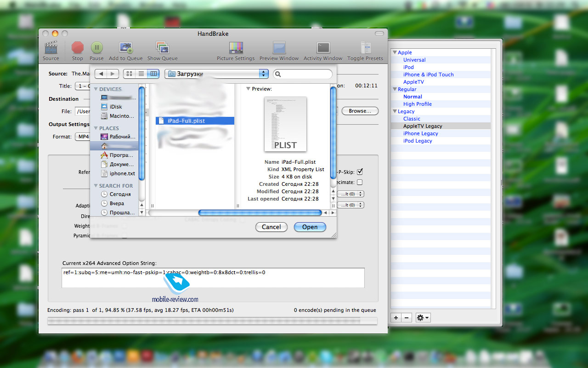588x368 pixels.
Task: Select the Universal preset
Action: (414, 60)
